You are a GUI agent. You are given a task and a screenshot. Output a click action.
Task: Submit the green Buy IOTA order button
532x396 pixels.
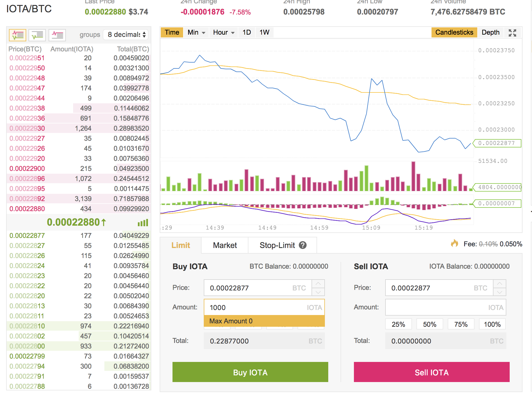(x=250, y=372)
